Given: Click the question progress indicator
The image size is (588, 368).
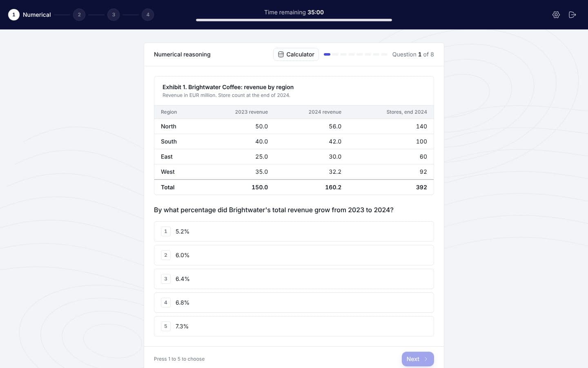Looking at the screenshot, I should 355,54.
